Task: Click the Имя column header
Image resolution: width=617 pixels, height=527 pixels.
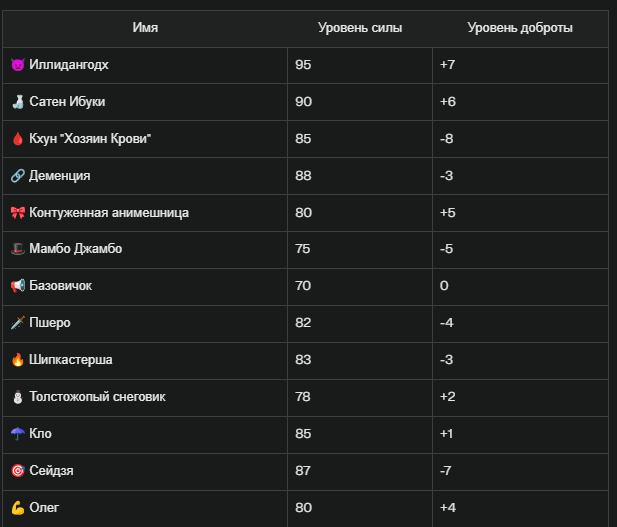Action: click(145, 28)
